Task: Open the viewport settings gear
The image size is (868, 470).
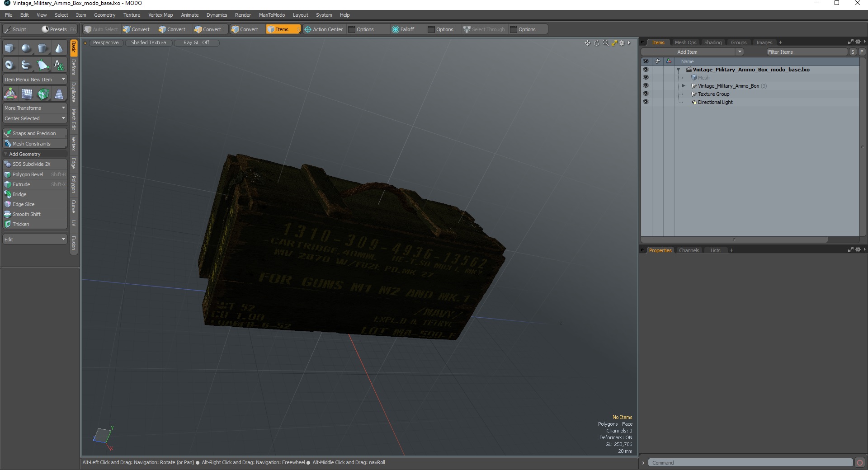Action: (622, 43)
